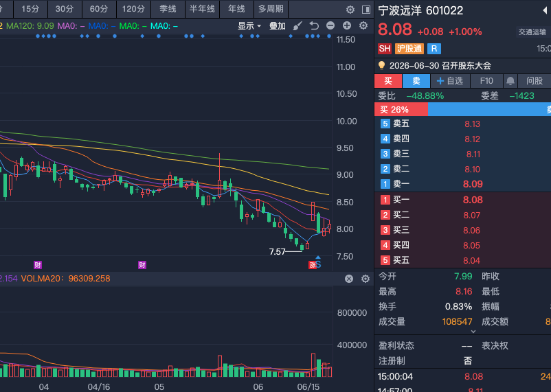Zoom out the chart with minus icon

coord(330,25)
